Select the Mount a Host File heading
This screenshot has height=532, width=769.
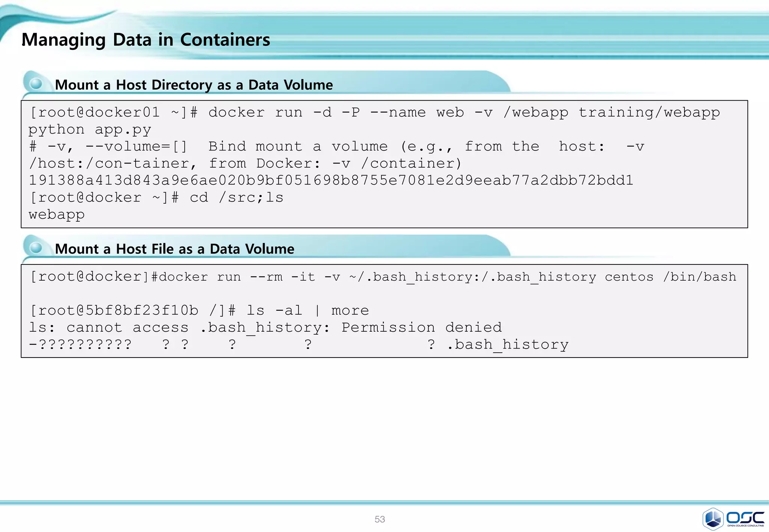pyautogui.click(x=175, y=249)
